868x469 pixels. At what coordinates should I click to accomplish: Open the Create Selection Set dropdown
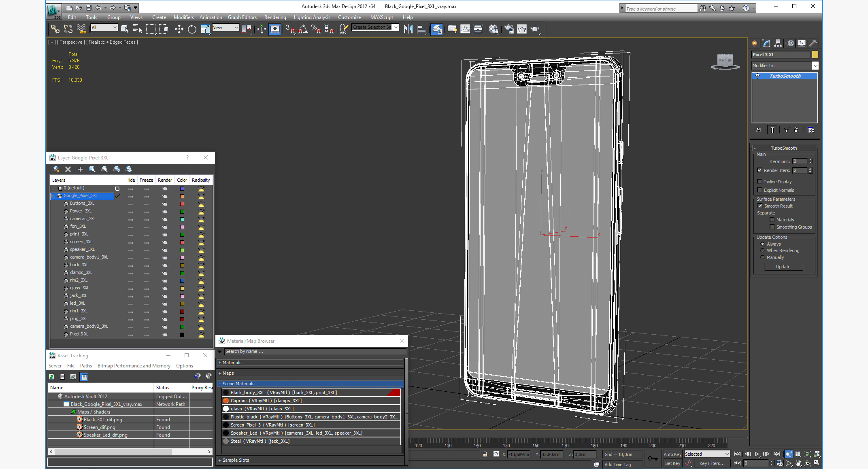point(375,28)
